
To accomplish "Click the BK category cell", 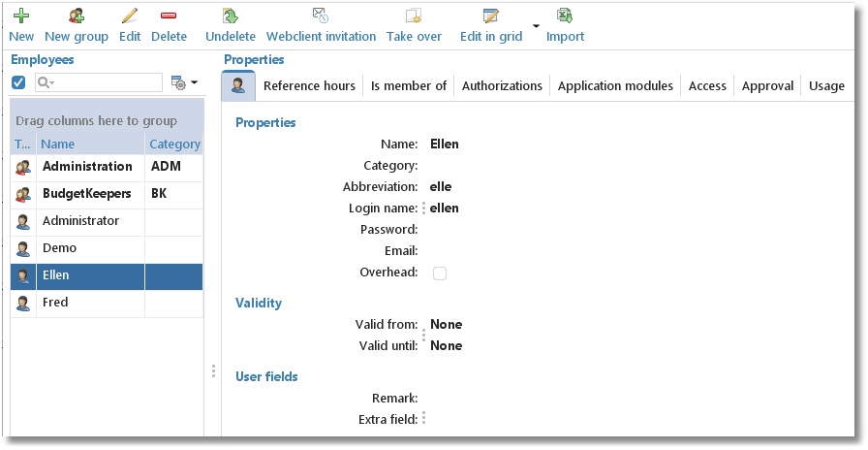I will click(x=173, y=195).
